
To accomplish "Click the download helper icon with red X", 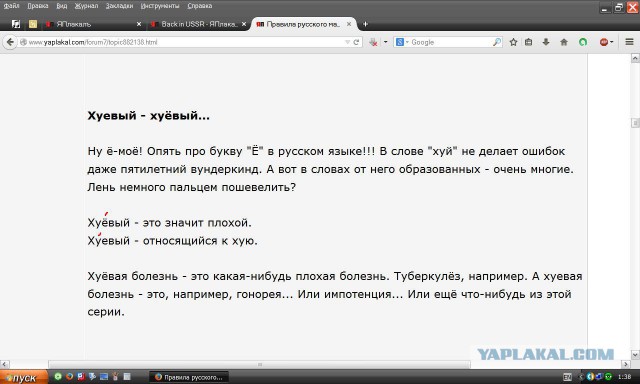I will [373, 42].
